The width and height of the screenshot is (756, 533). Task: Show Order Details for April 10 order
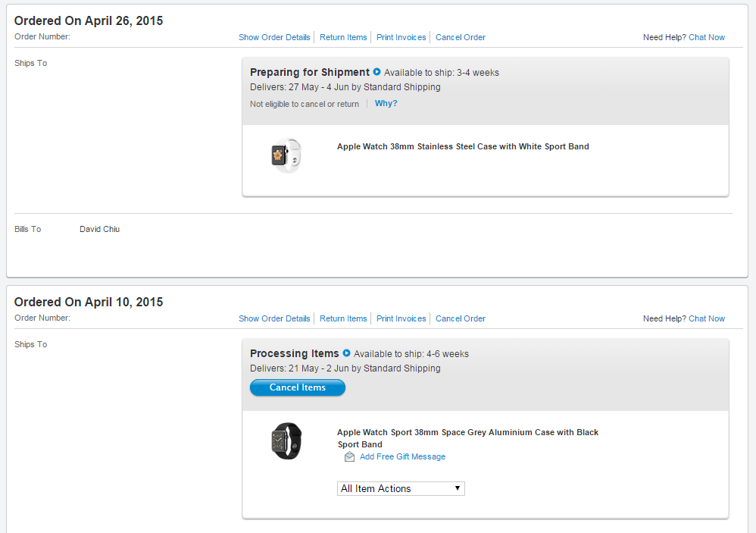coord(274,318)
